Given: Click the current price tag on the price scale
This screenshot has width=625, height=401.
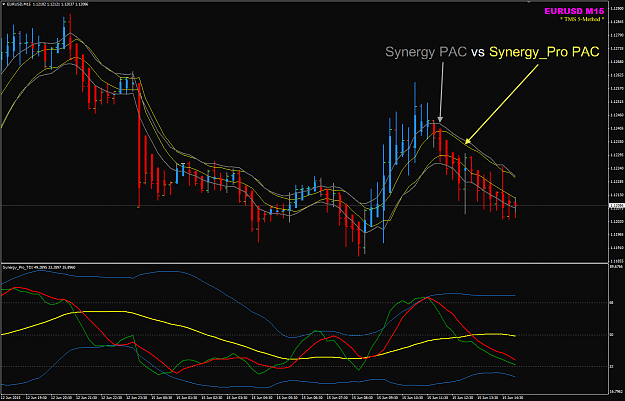Looking at the screenshot, I should 617,206.
